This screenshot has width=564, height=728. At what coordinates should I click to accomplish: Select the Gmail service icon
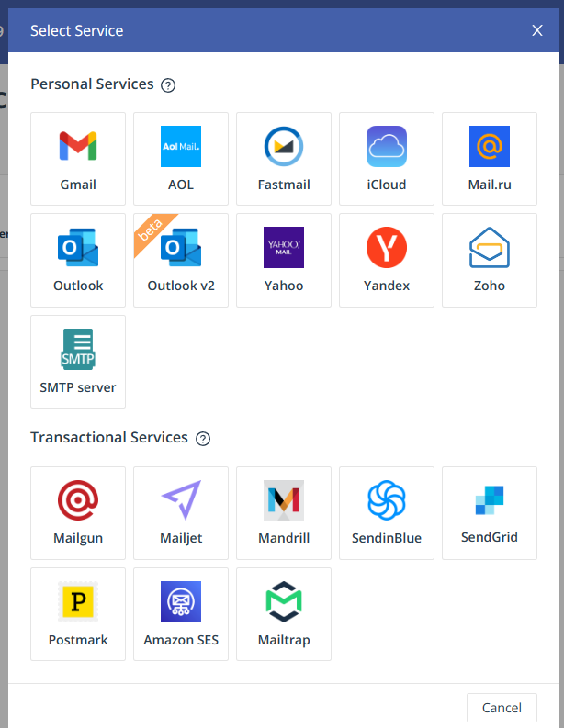(78, 146)
